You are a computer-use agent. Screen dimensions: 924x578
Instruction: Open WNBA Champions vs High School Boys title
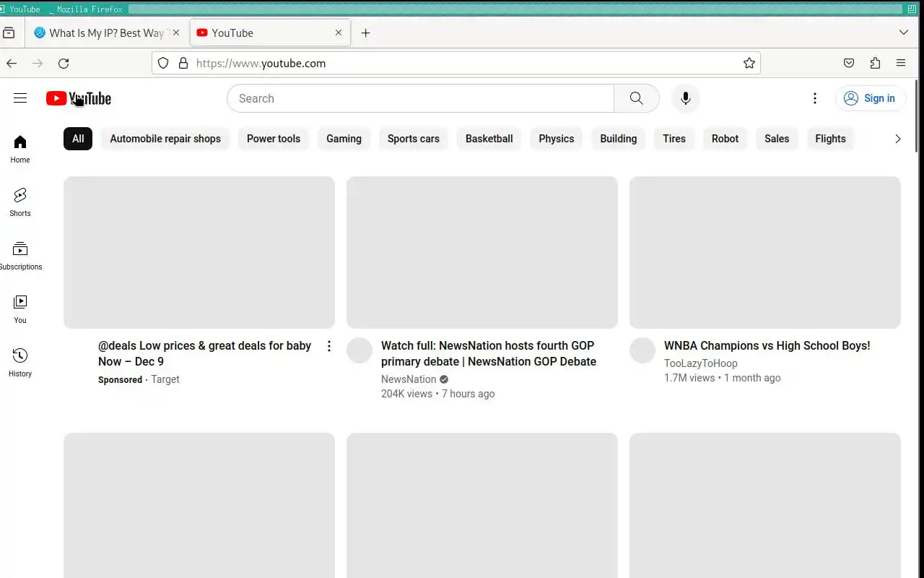767,346
